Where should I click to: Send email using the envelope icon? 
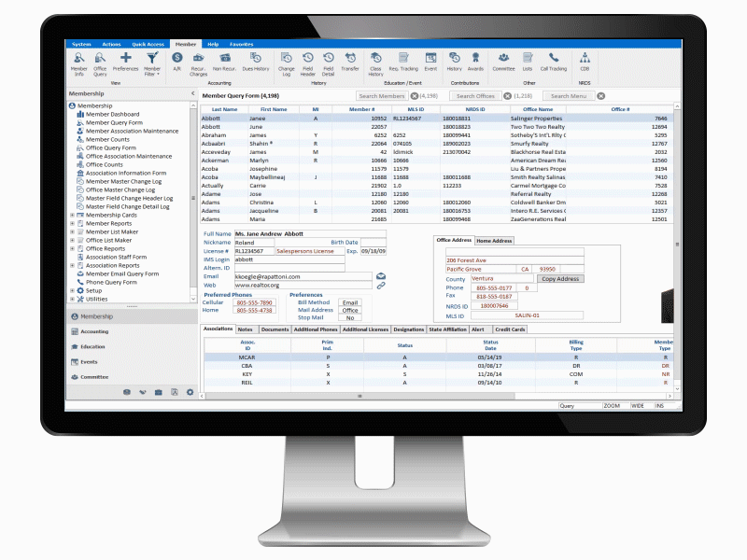(381, 276)
